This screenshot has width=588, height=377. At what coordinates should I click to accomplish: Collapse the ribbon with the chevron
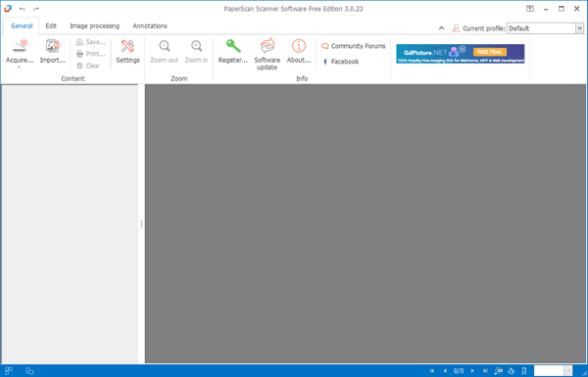tap(441, 28)
